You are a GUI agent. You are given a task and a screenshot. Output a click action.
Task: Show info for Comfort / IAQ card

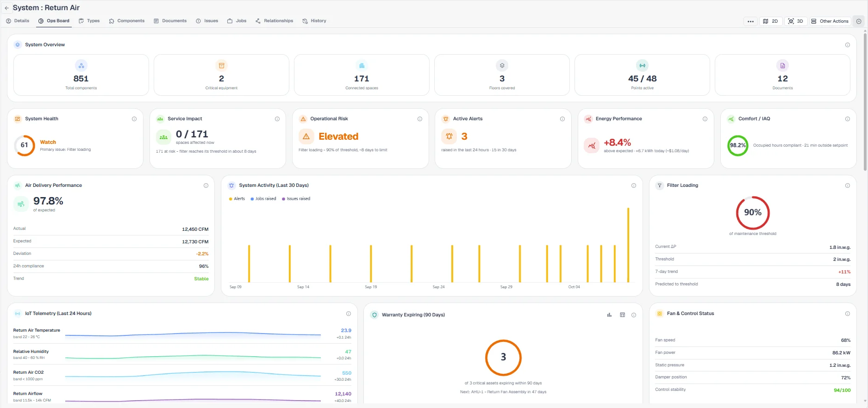848,119
